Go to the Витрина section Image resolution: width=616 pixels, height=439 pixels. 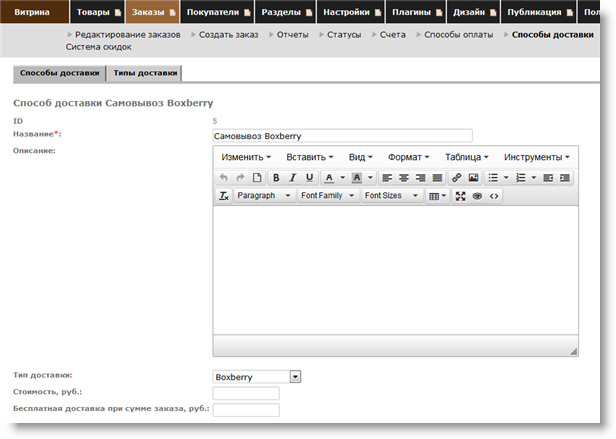click(x=32, y=12)
